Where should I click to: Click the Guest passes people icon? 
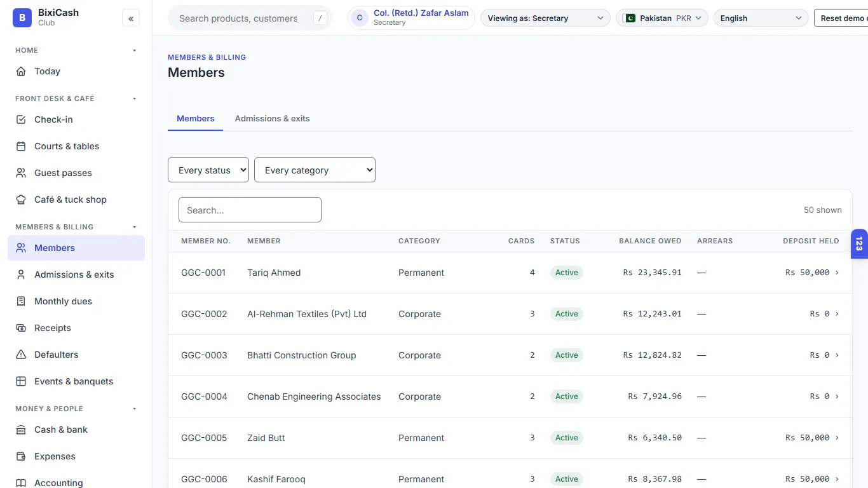pos(21,173)
